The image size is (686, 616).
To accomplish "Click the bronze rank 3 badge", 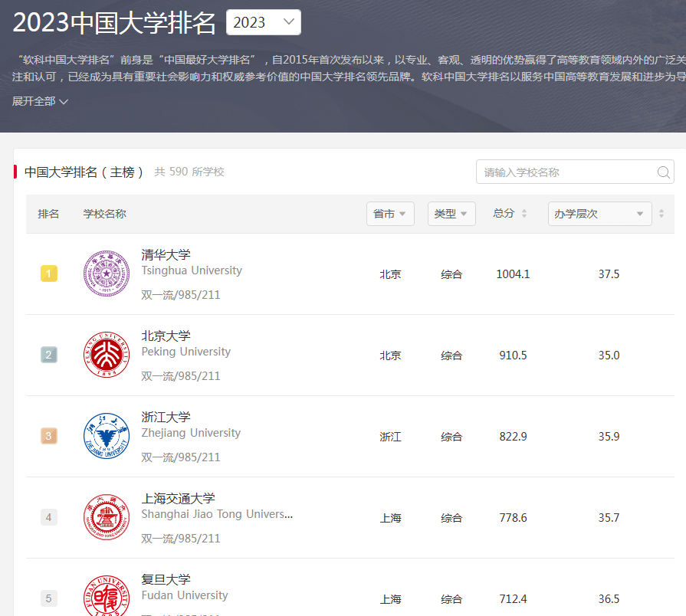I will click(x=49, y=436).
